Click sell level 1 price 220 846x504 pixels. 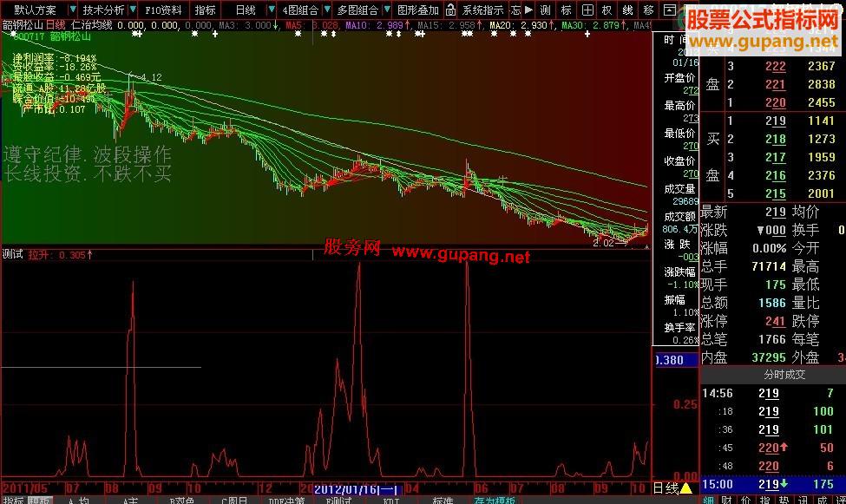[x=776, y=102]
